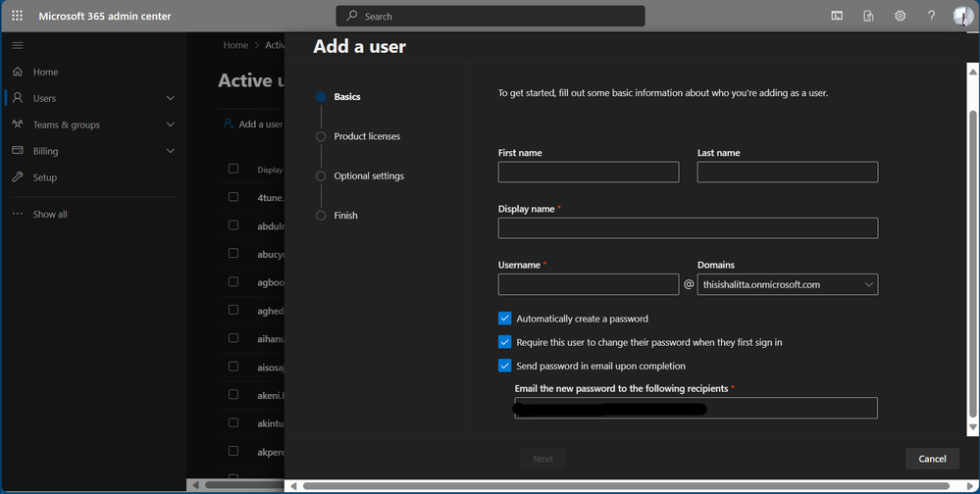The image size is (980, 494).
Task: Click the Home breadcrumb link
Action: (x=235, y=45)
